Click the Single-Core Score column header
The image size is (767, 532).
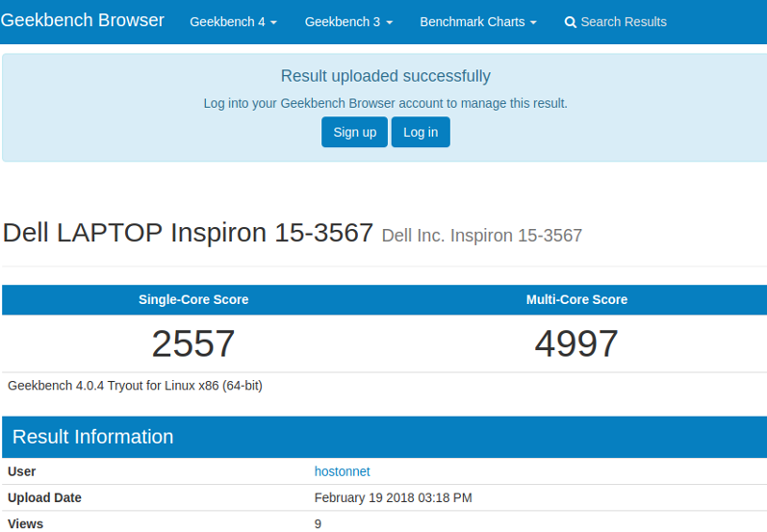point(193,300)
